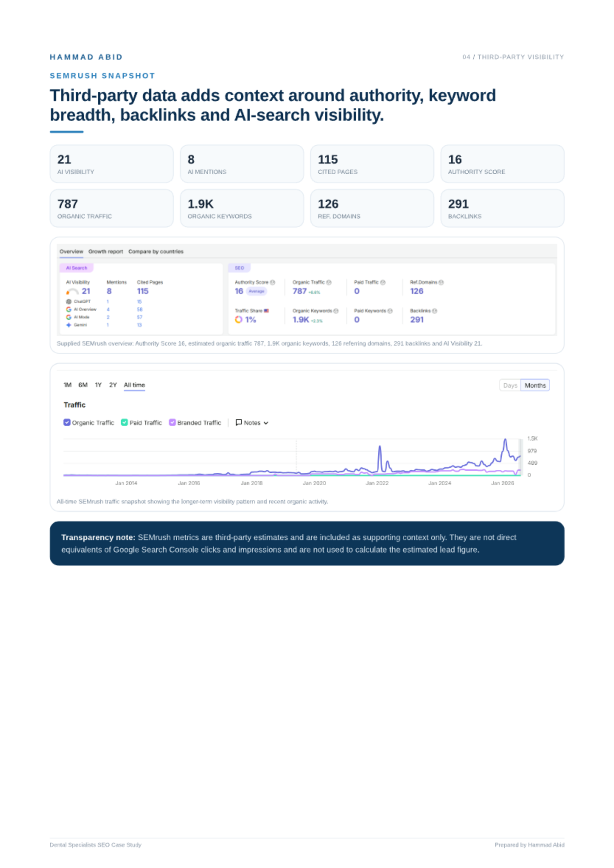
Task: Click the HAMMAD ABID header text
Action: click(x=86, y=57)
